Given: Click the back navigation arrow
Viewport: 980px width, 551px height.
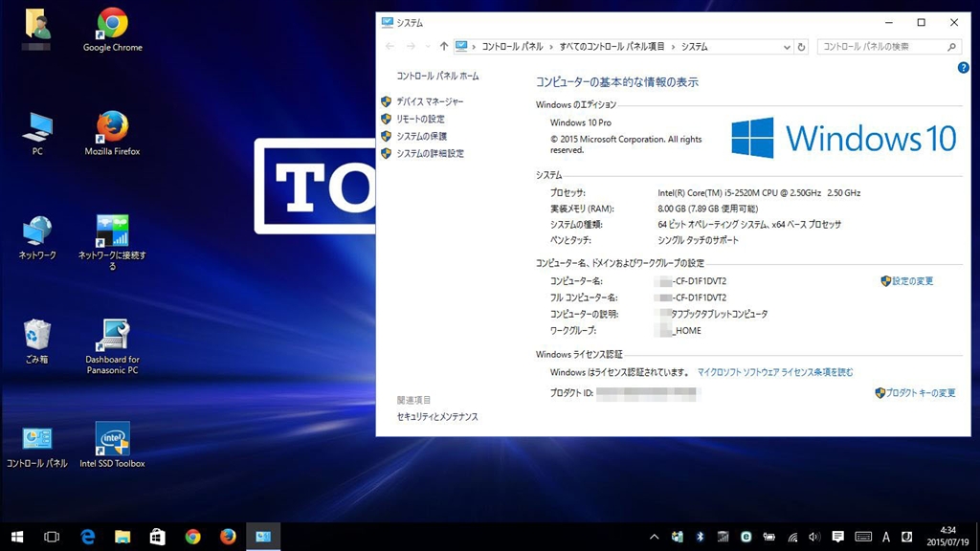Looking at the screenshot, I should click(390, 46).
